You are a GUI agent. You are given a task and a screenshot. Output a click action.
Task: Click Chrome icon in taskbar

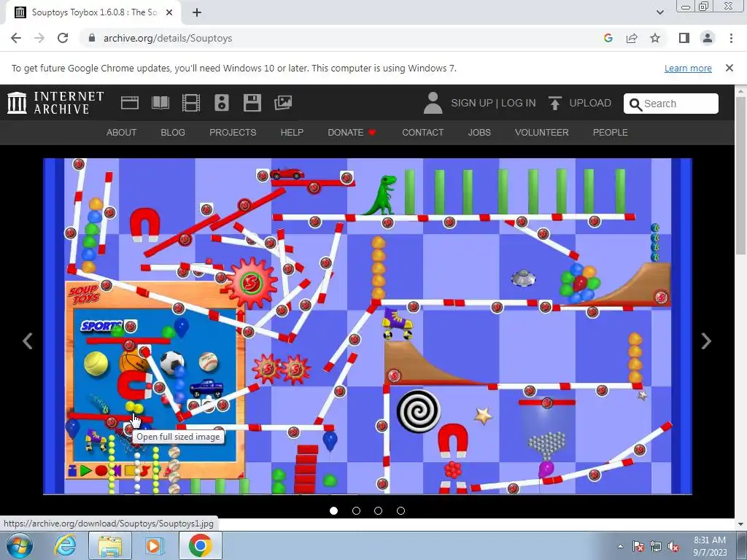tap(200, 545)
